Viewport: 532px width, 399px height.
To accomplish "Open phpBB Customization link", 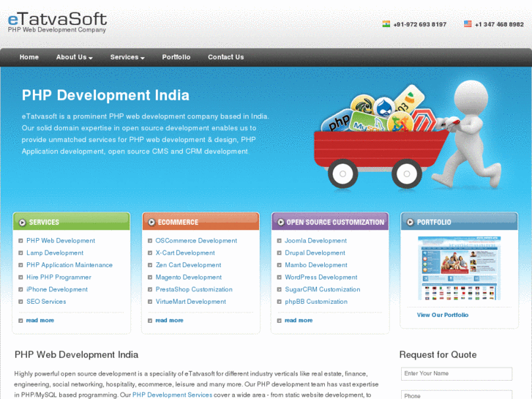I will tap(316, 302).
